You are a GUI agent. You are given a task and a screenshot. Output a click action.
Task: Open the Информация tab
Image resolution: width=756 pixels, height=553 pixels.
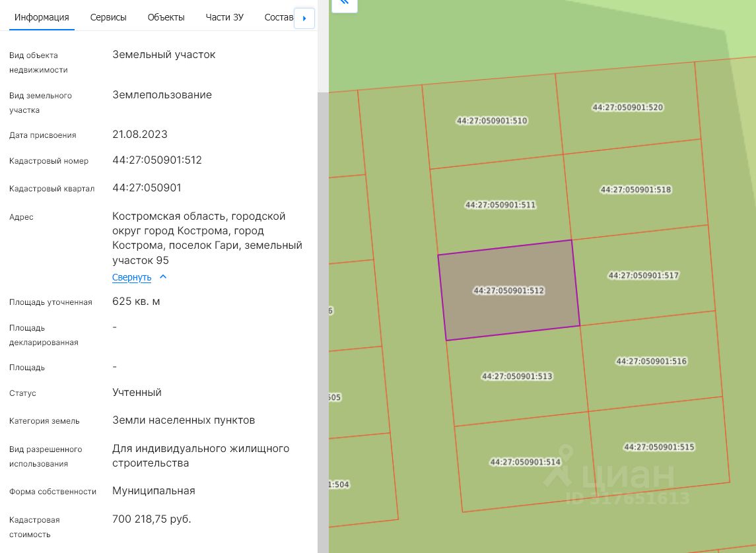click(x=42, y=17)
